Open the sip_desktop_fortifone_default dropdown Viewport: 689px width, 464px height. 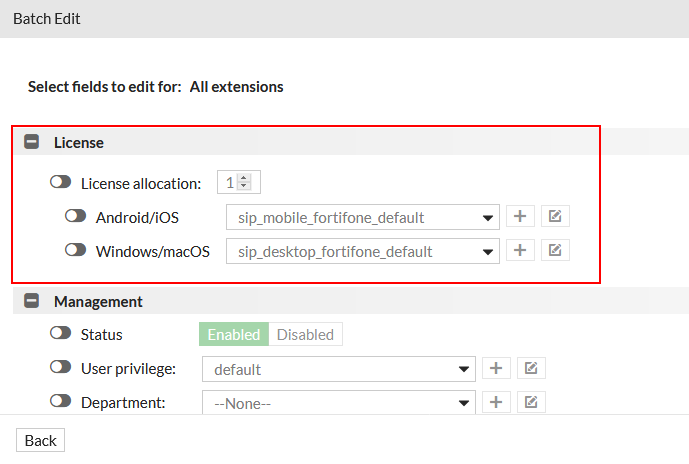[x=362, y=251]
